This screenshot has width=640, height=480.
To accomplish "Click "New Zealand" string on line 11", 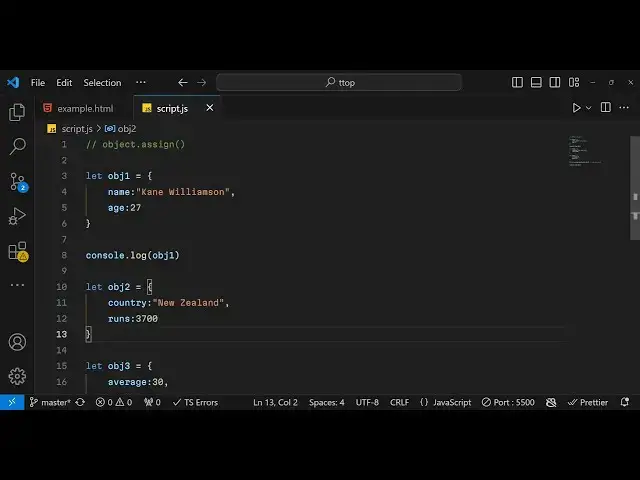I will tap(188, 303).
